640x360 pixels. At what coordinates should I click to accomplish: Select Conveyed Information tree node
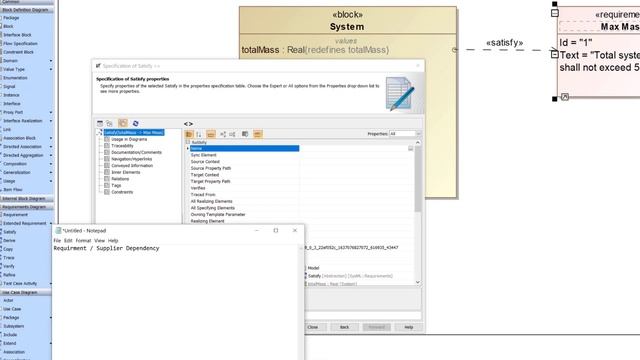click(132, 166)
